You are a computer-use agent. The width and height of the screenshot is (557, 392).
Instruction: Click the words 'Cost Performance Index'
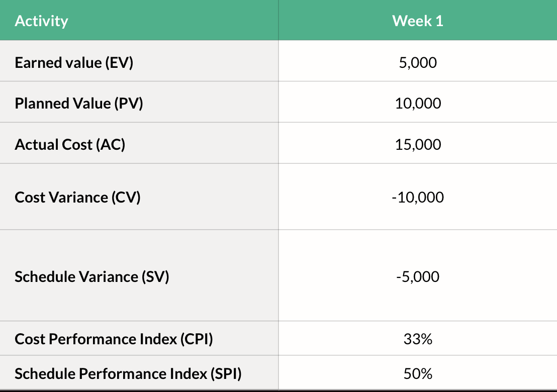[x=96, y=339]
